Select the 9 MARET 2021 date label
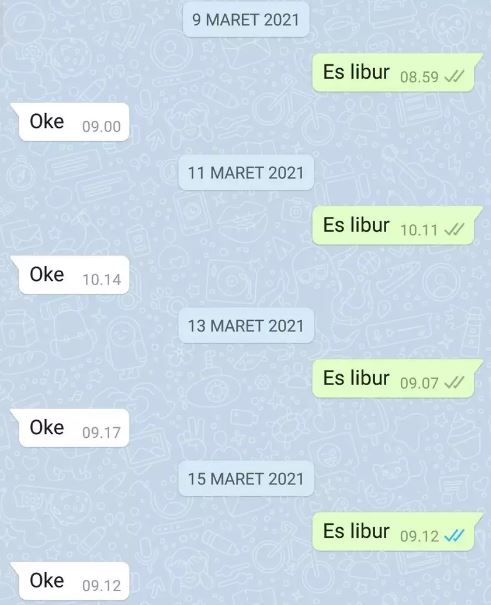Viewport: 491px width, 605px height. point(246,20)
